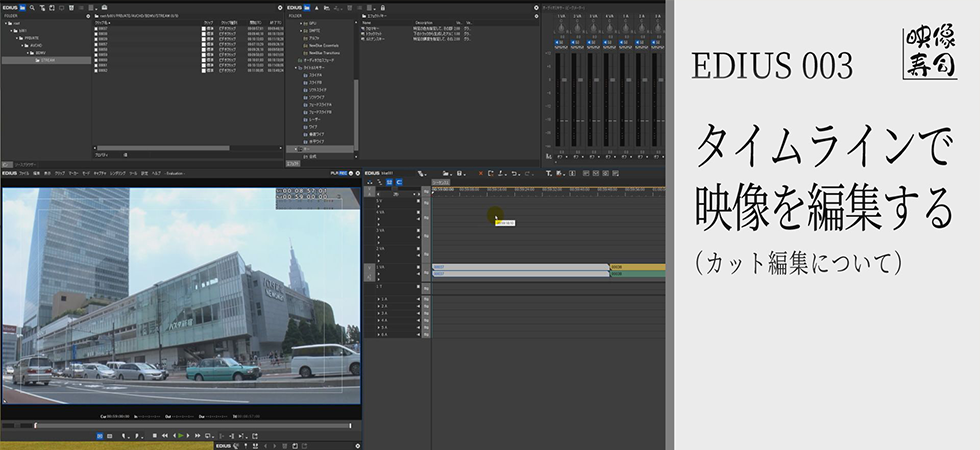Screen dimensions: 980x450
Task: Expand the SMPTE effects folder
Action: coord(300,31)
